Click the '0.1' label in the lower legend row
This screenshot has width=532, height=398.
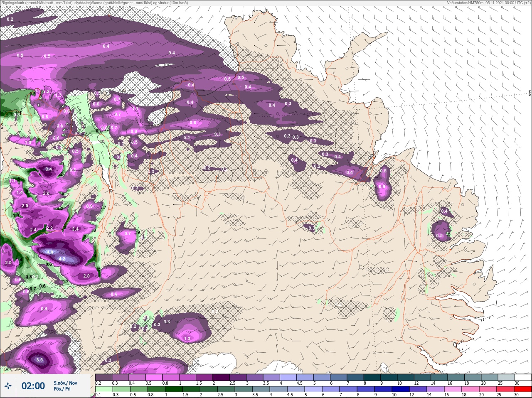pos(98,395)
